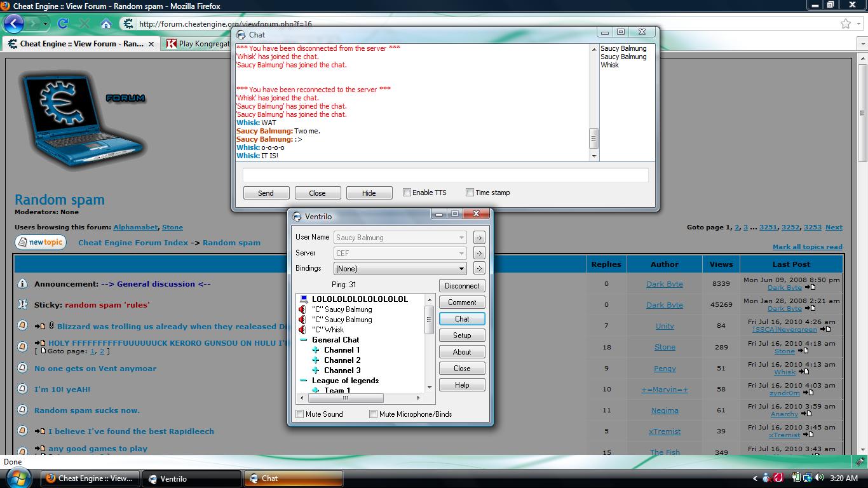Click the Firefox address bar URL
Screen dimensions: 868x488
(x=226, y=24)
